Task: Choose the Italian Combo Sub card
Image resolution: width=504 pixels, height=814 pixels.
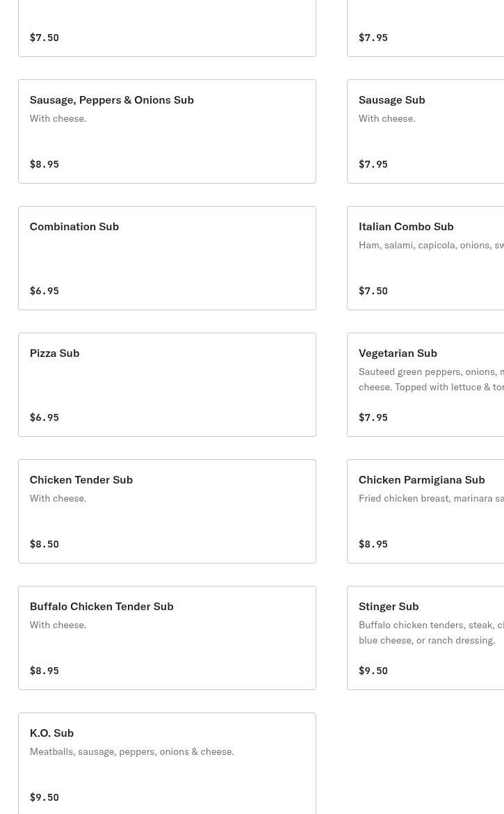Action: 425,258
